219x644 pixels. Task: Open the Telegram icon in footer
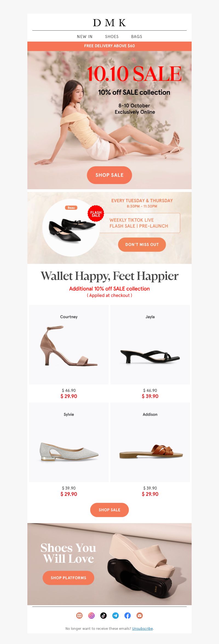[x=116, y=615]
